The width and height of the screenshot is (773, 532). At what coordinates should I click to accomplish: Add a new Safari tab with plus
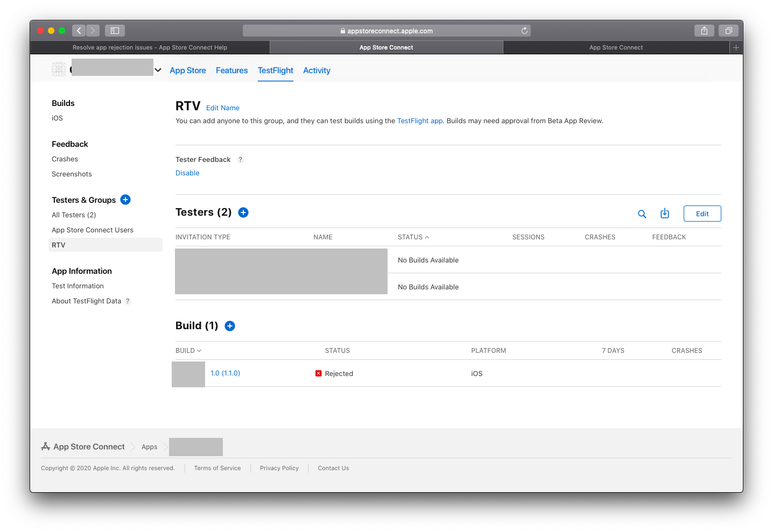pos(736,47)
